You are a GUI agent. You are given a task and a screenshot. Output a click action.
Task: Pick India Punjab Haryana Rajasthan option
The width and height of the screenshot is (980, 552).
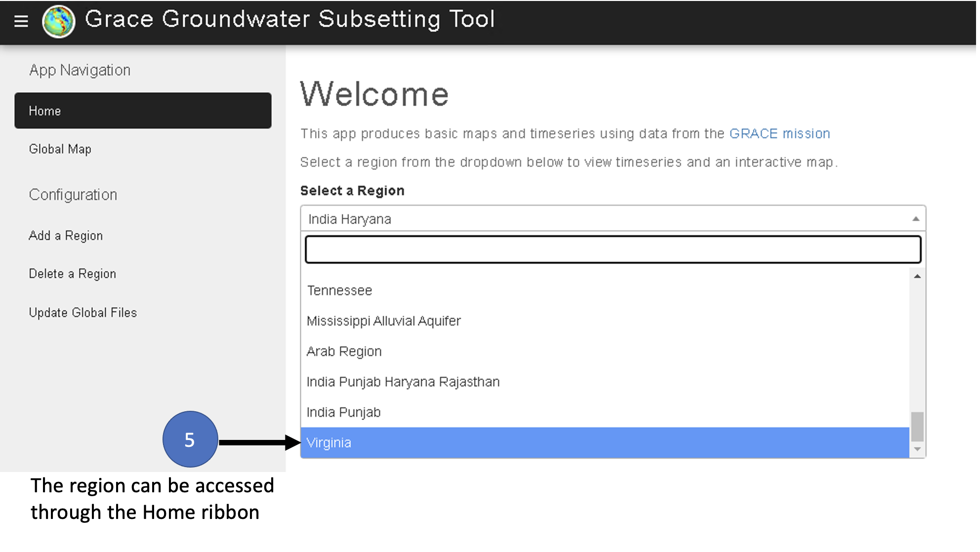pos(605,382)
